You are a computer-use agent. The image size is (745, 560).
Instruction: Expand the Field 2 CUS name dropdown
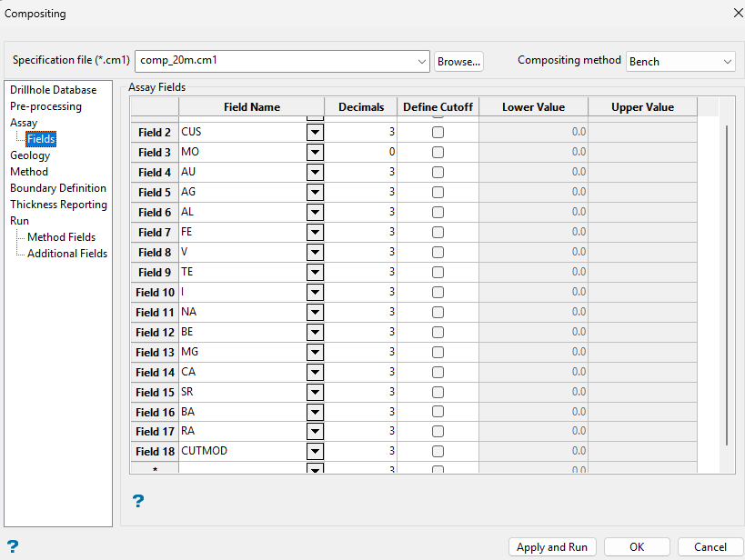(x=315, y=132)
